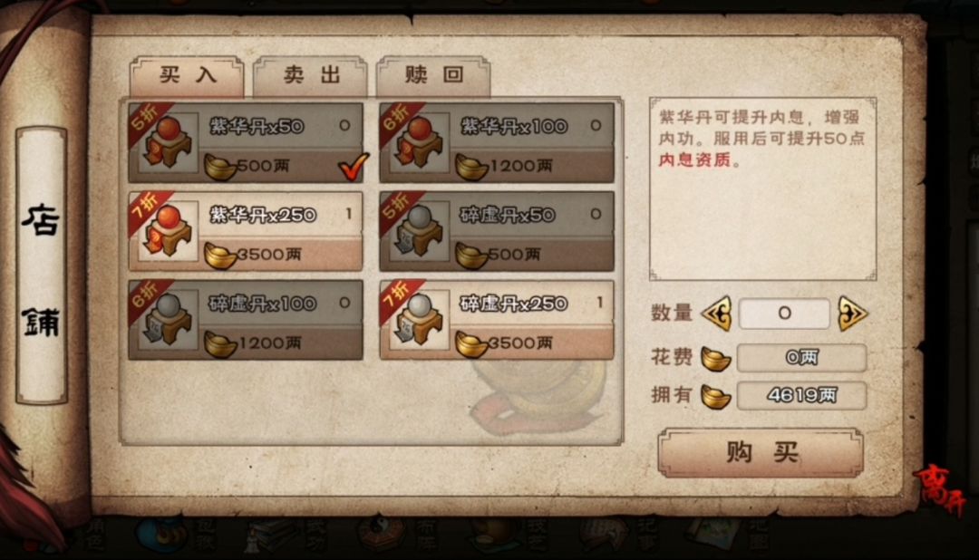
Task: Click the 购买 button
Action: tap(761, 452)
